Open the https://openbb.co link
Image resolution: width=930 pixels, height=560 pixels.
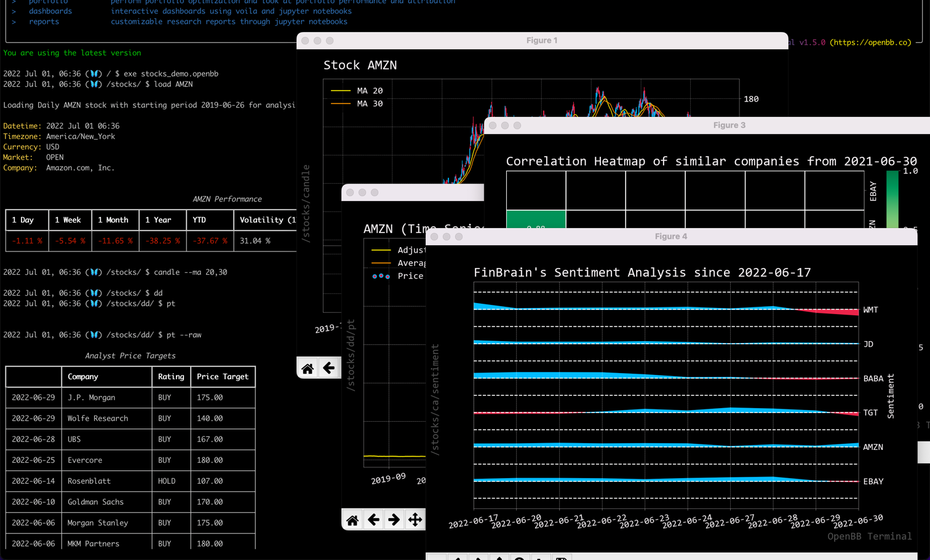tap(870, 42)
